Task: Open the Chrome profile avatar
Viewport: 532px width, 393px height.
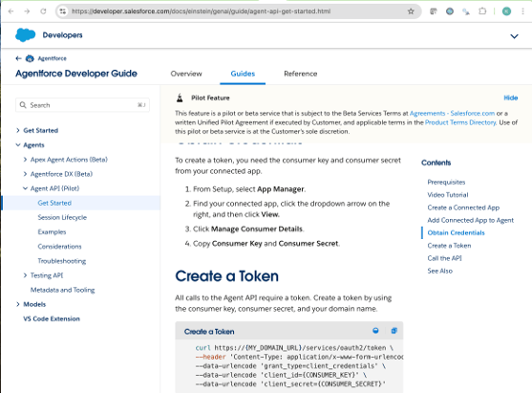Action: (506, 11)
